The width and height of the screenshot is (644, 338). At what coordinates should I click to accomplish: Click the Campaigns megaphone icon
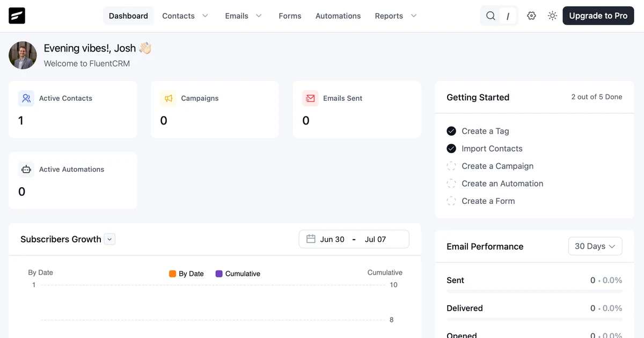point(169,98)
